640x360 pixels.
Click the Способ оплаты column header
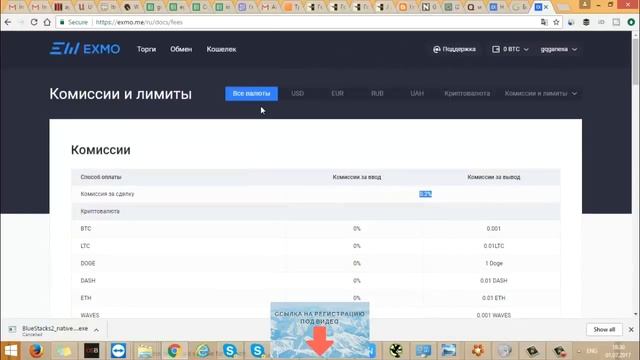click(x=101, y=177)
